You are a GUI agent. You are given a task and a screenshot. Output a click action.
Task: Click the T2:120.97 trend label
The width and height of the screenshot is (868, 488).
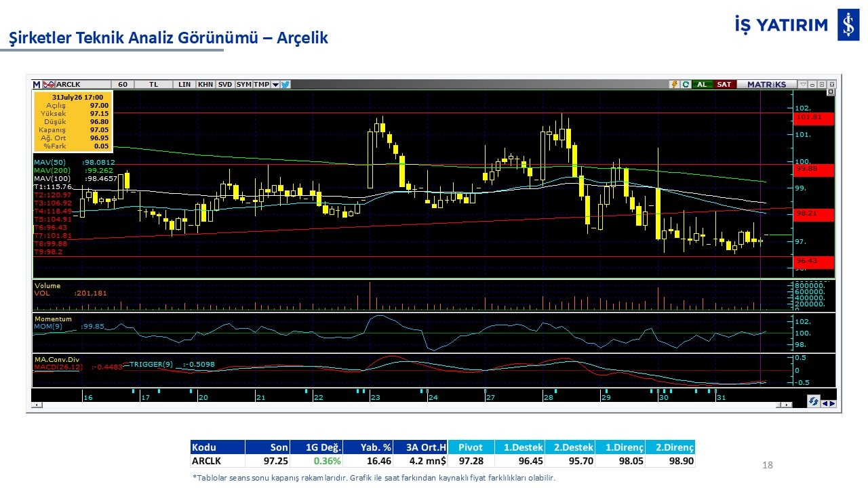point(53,195)
